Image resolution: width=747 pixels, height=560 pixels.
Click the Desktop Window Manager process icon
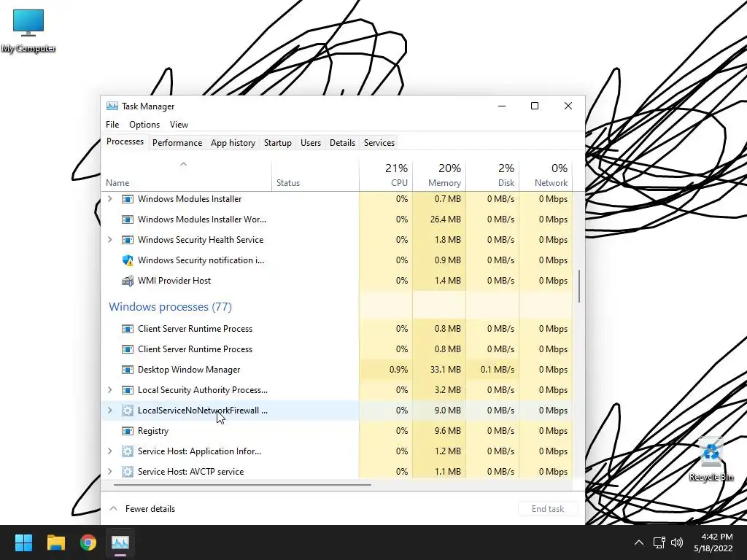(127, 370)
